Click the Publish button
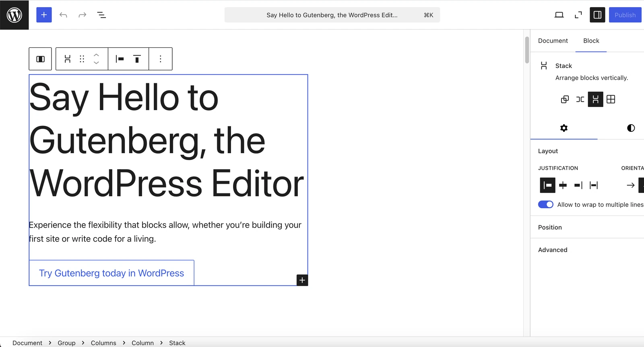The image size is (644, 347). [625, 15]
